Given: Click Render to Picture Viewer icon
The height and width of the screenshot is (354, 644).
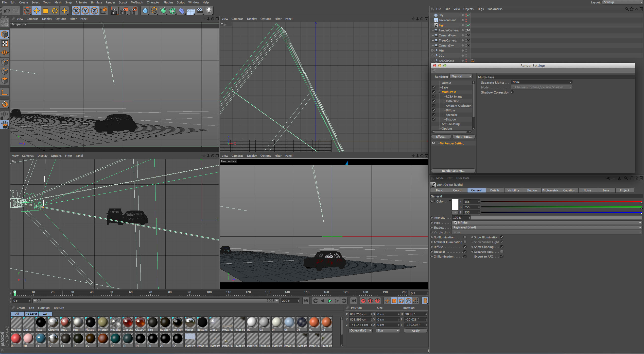Looking at the screenshot, I should tap(124, 11).
